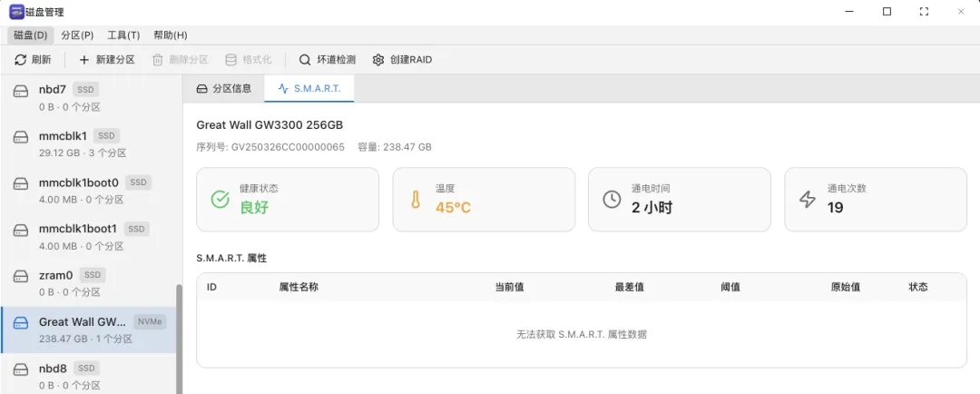Image resolution: width=980 pixels, height=394 pixels.
Task: Click the disk list vertical scrollbar
Action: click(x=179, y=336)
